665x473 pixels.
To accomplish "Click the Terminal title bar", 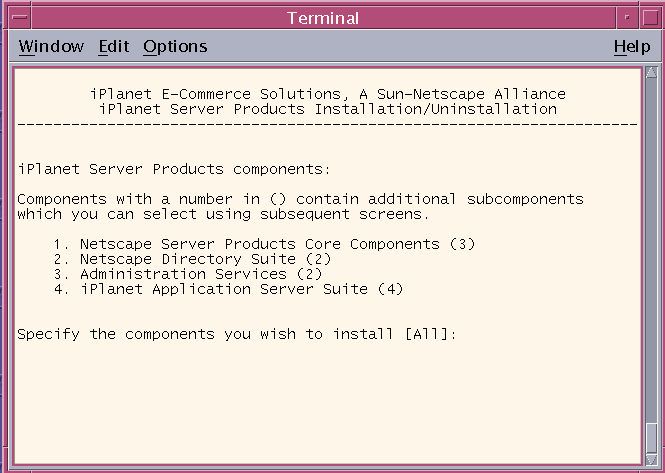I will click(x=323, y=18).
